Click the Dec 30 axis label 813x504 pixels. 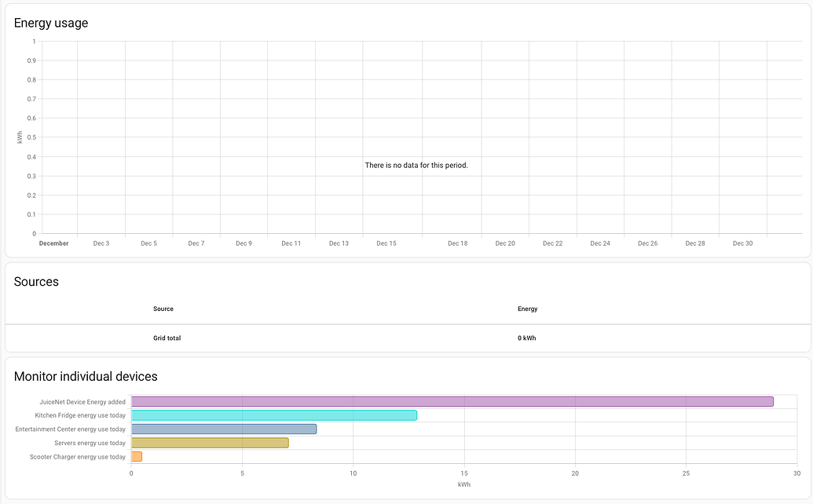click(x=742, y=243)
